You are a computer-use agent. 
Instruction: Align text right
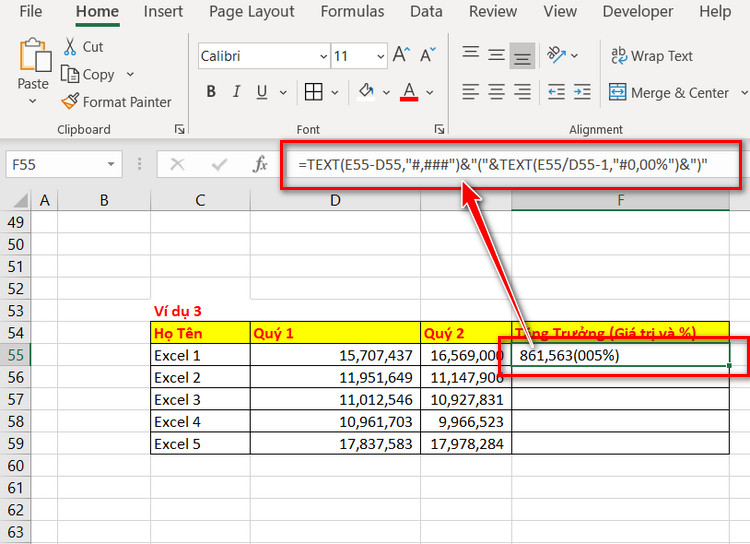click(x=522, y=91)
